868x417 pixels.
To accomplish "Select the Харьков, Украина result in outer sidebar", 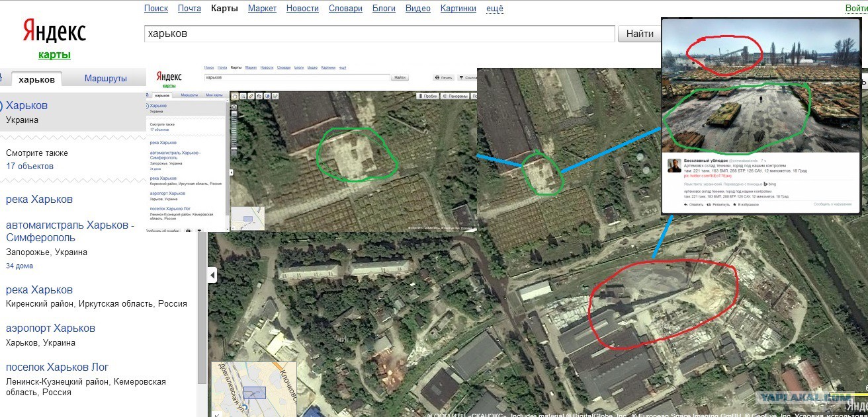I will (73, 112).
